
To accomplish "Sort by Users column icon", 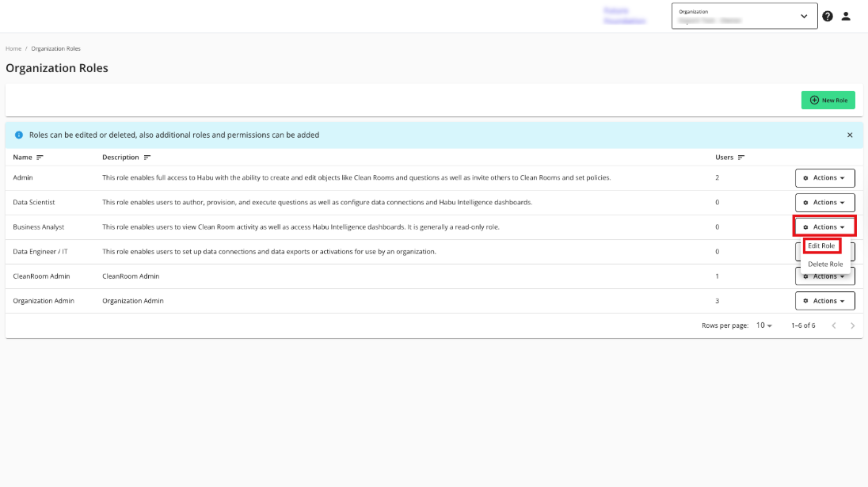I will click(741, 158).
